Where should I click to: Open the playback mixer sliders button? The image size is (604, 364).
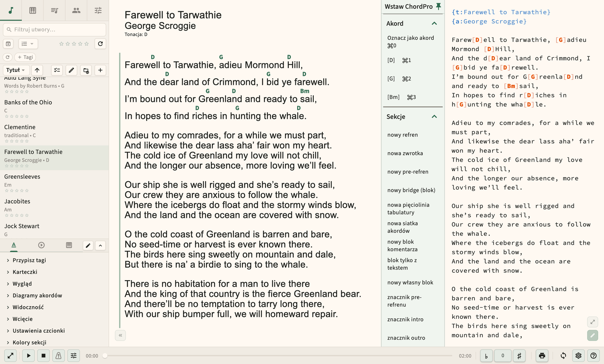[74, 356]
